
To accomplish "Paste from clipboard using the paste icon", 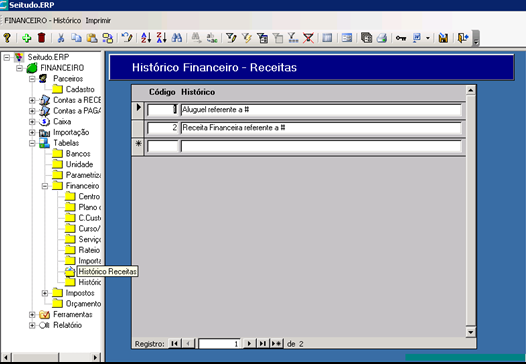I will pos(92,38).
